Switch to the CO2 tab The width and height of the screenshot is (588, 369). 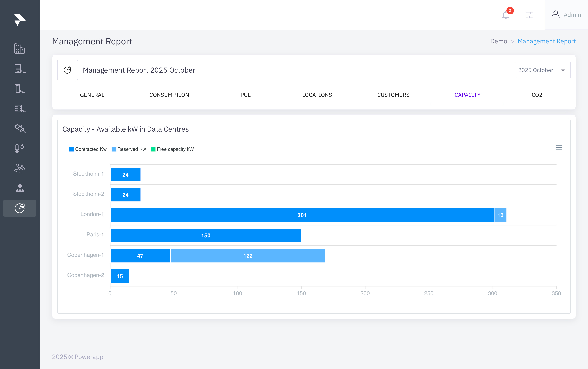click(537, 95)
